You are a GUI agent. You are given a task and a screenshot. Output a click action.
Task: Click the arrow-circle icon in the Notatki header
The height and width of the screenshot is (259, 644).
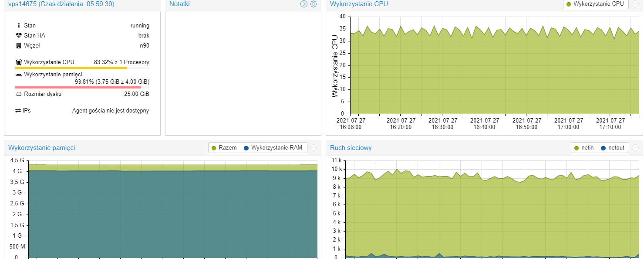(x=304, y=4)
